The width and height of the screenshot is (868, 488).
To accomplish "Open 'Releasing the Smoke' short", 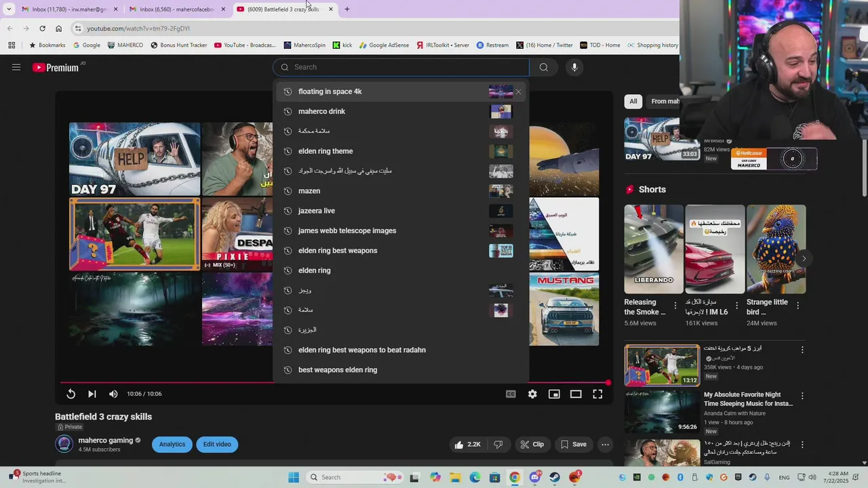I will click(654, 249).
